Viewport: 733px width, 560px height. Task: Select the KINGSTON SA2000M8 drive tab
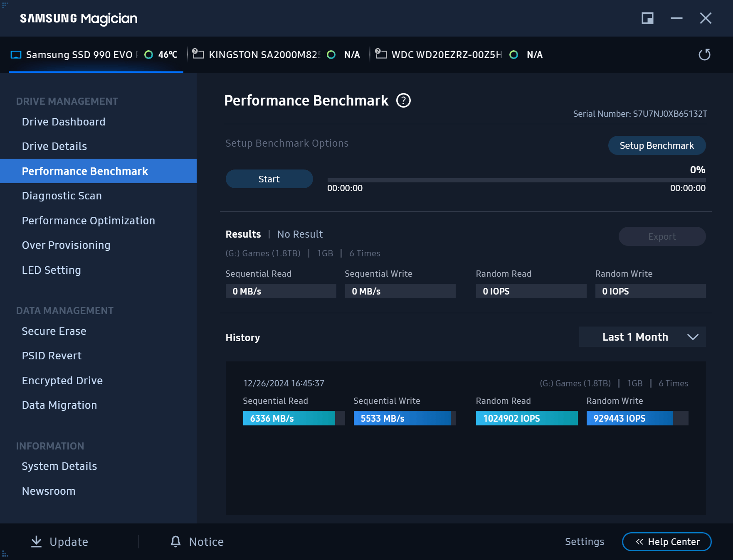(x=264, y=55)
